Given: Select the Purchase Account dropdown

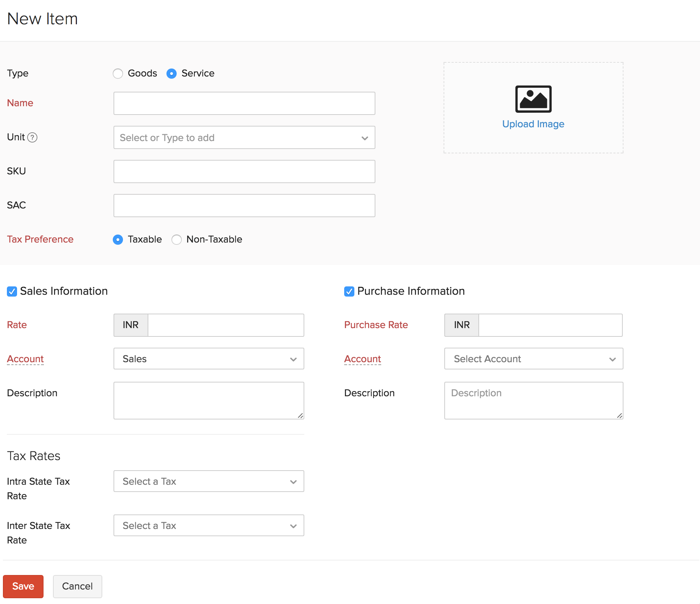Looking at the screenshot, I should [x=533, y=359].
